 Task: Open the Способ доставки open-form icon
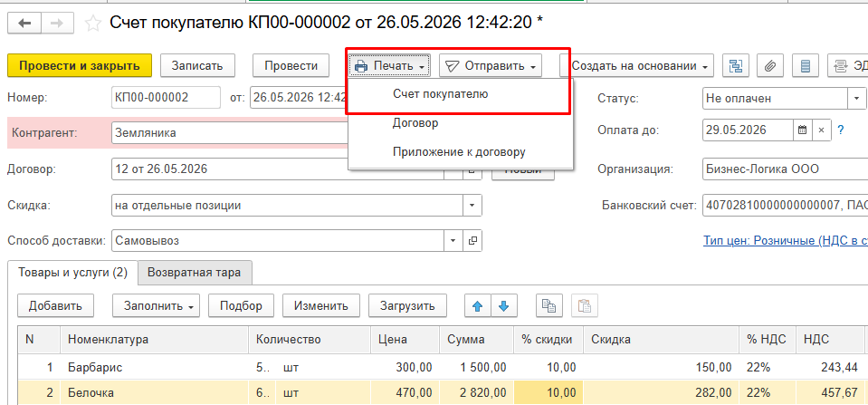472,241
